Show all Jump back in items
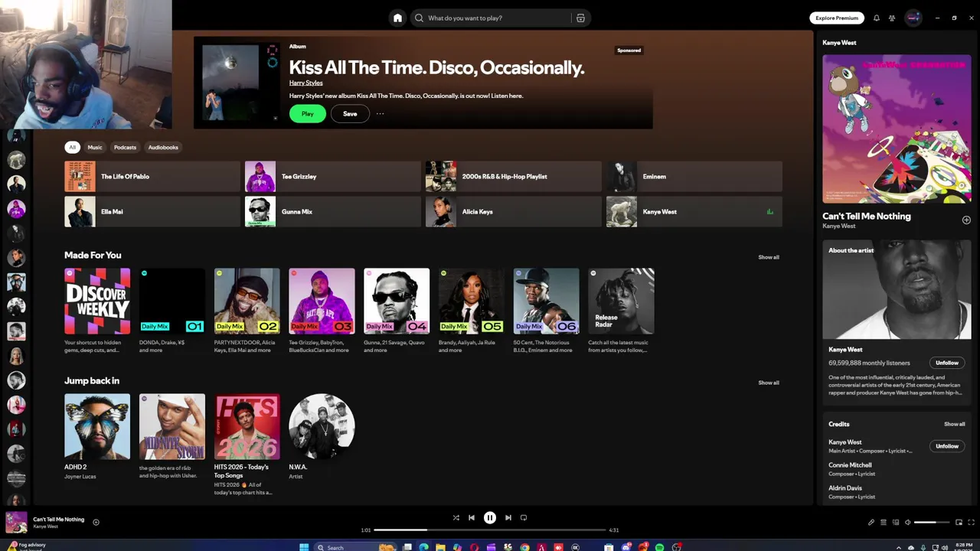This screenshot has height=551, width=980. tap(768, 383)
